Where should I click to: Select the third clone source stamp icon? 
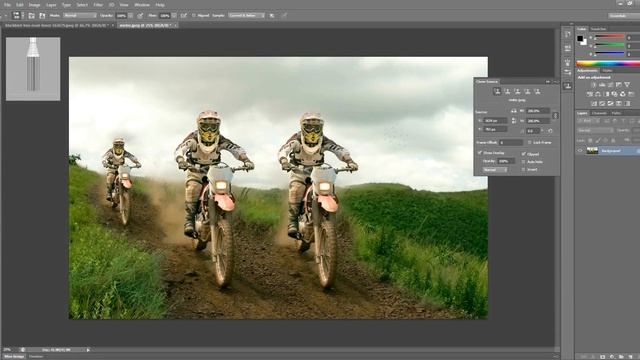tap(518, 91)
